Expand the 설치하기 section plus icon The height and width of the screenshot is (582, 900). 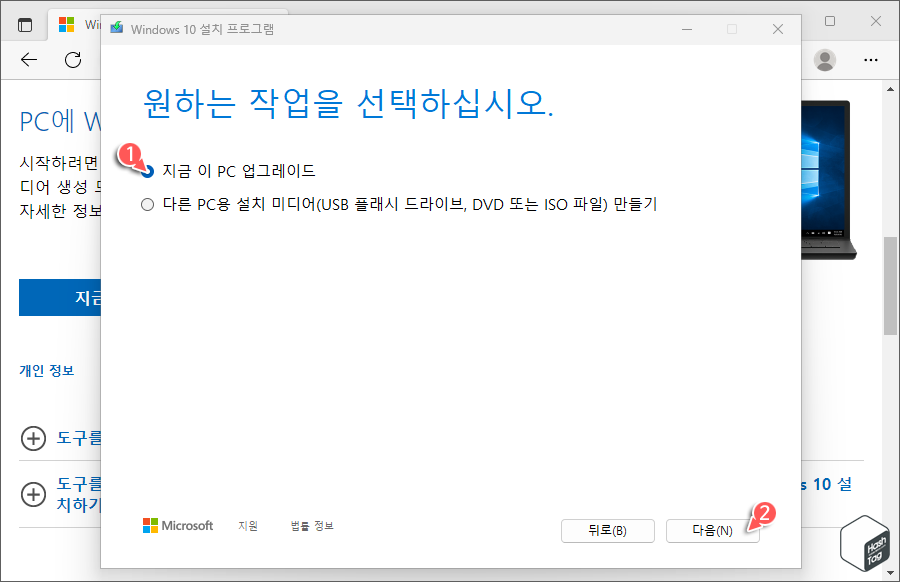pyautogui.click(x=31, y=492)
